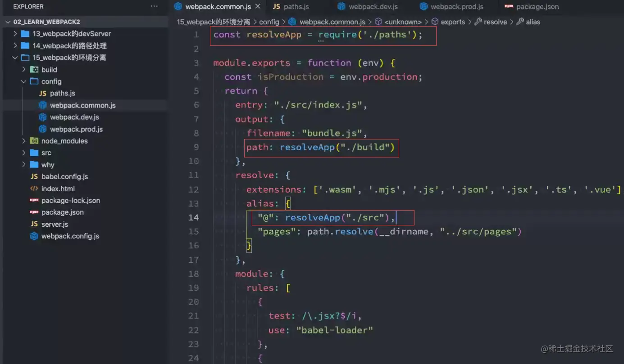Open the Explorer more actions ellipsis menu

point(155,6)
